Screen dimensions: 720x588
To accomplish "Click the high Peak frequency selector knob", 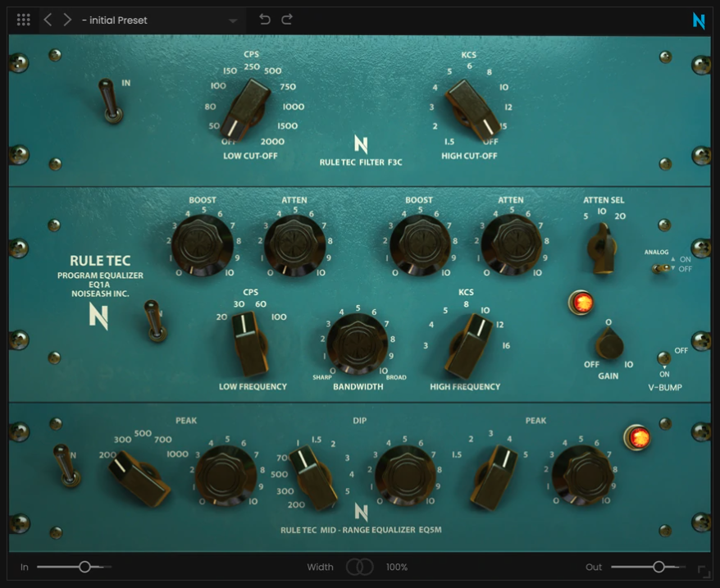I will click(x=494, y=478).
